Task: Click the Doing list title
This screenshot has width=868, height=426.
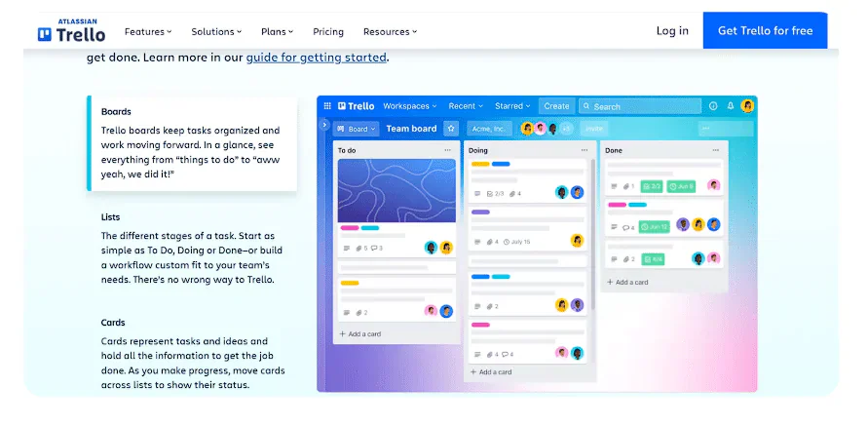Action: coord(478,150)
